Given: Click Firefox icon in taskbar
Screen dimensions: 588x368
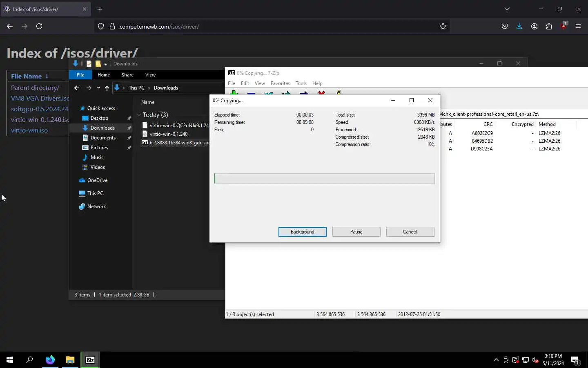Looking at the screenshot, I should point(50,360).
